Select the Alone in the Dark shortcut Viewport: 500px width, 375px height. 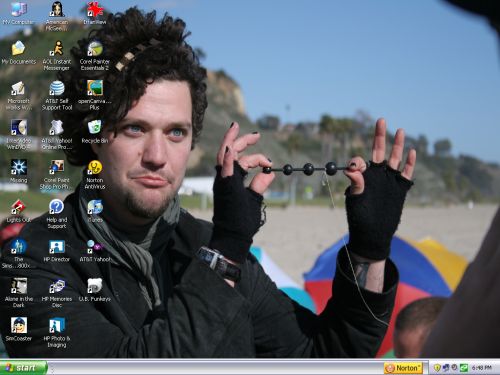pos(19,293)
